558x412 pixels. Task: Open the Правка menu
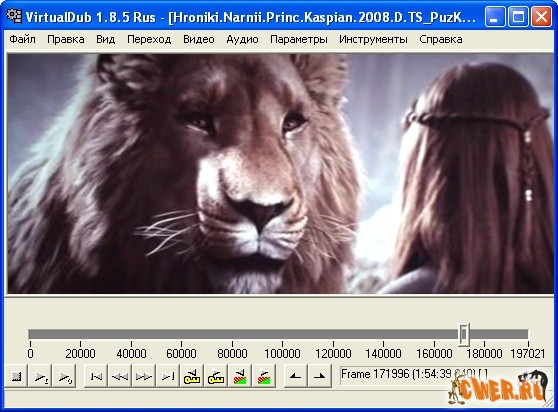(66, 39)
